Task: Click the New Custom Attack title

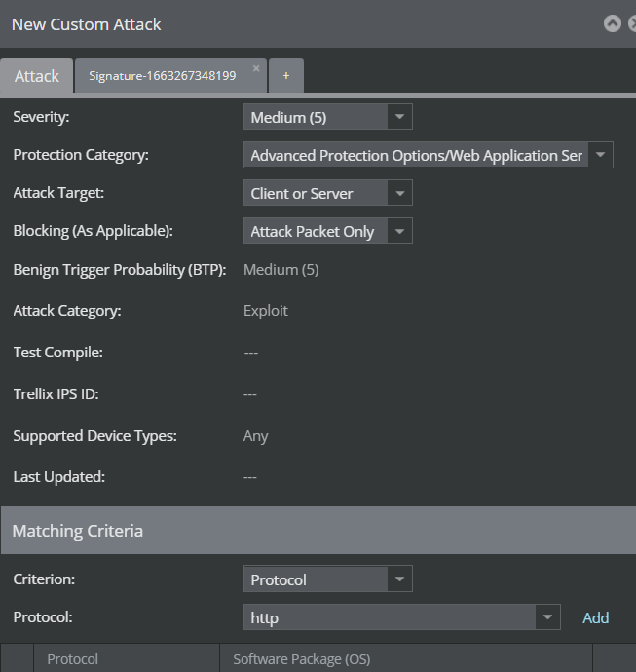Action: pos(86,24)
